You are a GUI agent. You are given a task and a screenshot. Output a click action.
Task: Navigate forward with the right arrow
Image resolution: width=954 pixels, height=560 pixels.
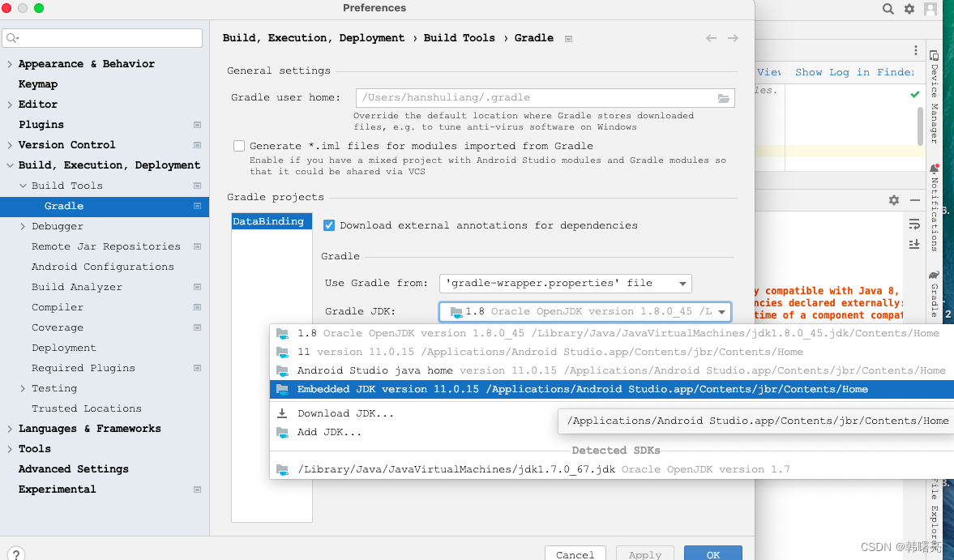point(734,38)
